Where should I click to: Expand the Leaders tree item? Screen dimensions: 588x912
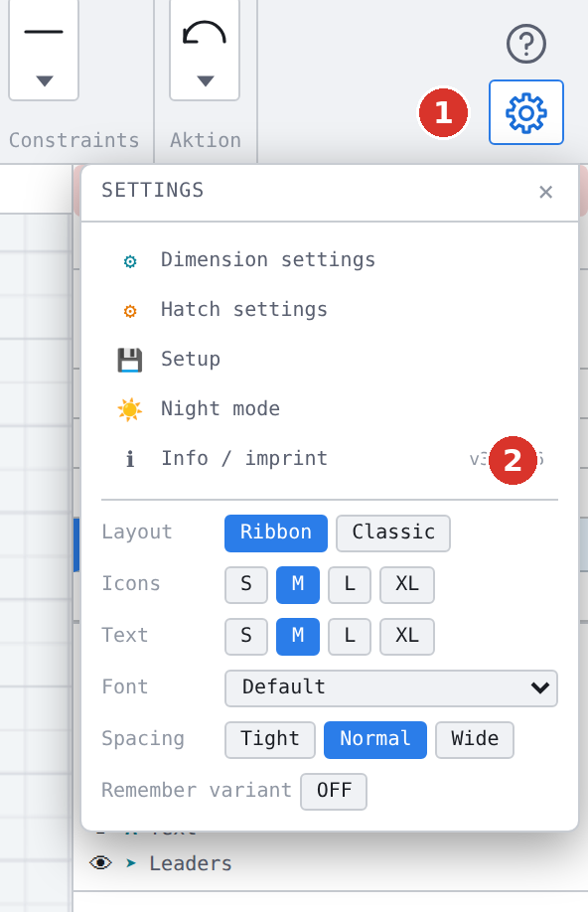point(131,863)
